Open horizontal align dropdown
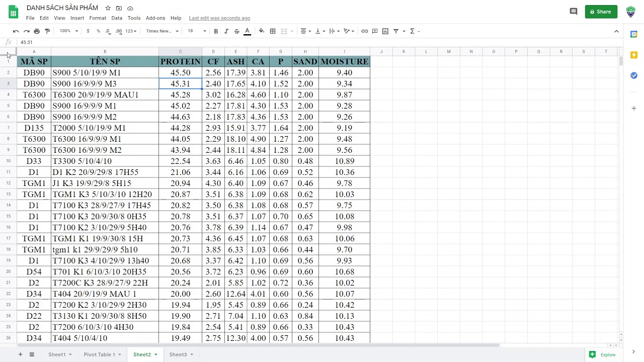This screenshot has width=644, height=362. click(x=306, y=31)
